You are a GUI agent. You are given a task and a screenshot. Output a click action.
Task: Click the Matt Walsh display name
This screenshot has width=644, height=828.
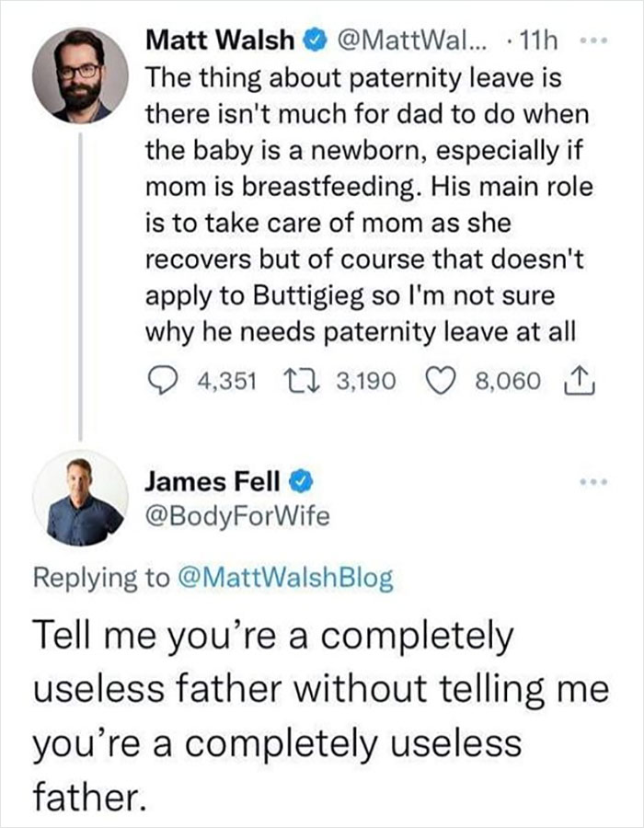click(219, 40)
